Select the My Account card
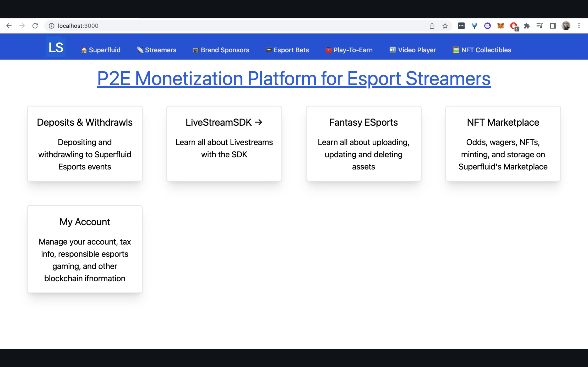 85,249
